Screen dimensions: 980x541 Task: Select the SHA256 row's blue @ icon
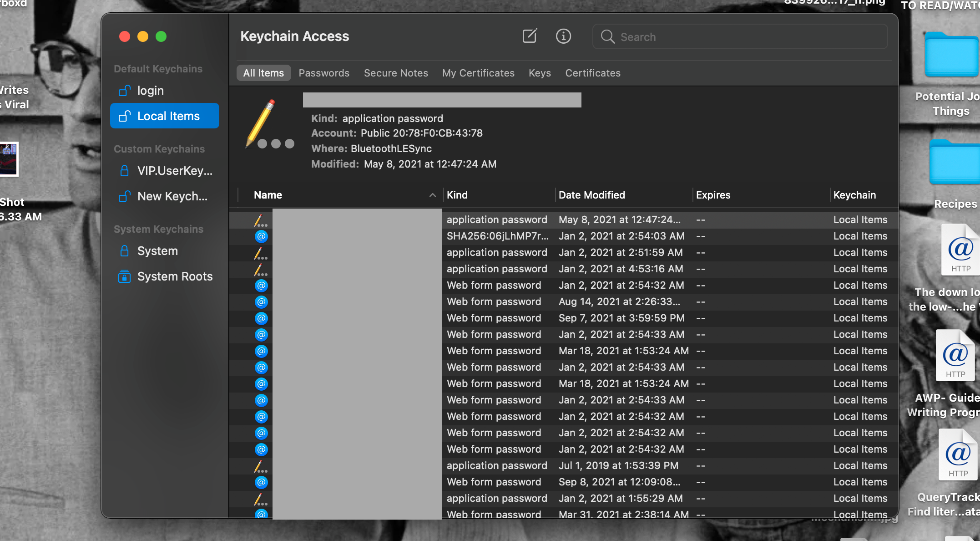point(261,236)
